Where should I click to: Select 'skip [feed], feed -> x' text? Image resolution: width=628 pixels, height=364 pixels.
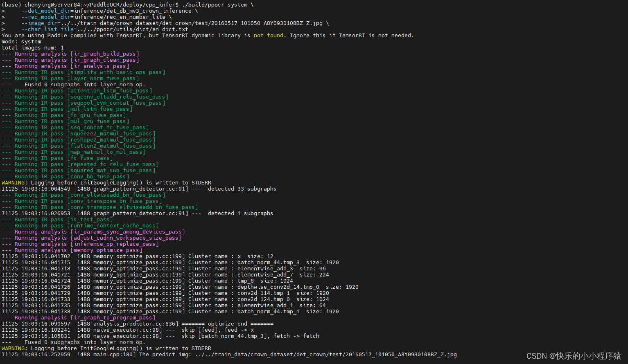[x=218, y=330]
